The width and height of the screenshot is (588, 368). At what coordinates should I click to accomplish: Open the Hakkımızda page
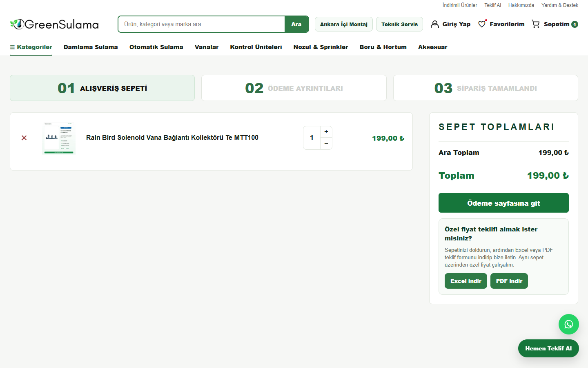(x=521, y=5)
